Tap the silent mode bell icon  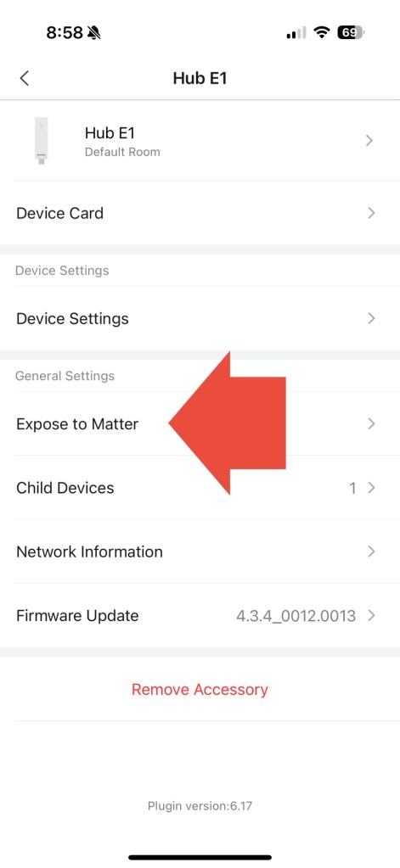[x=94, y=33]
